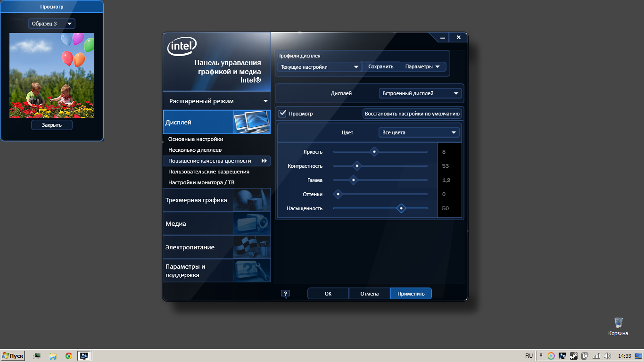Click the wrench icon beside Параметры и поддержка

coord(252,271)
